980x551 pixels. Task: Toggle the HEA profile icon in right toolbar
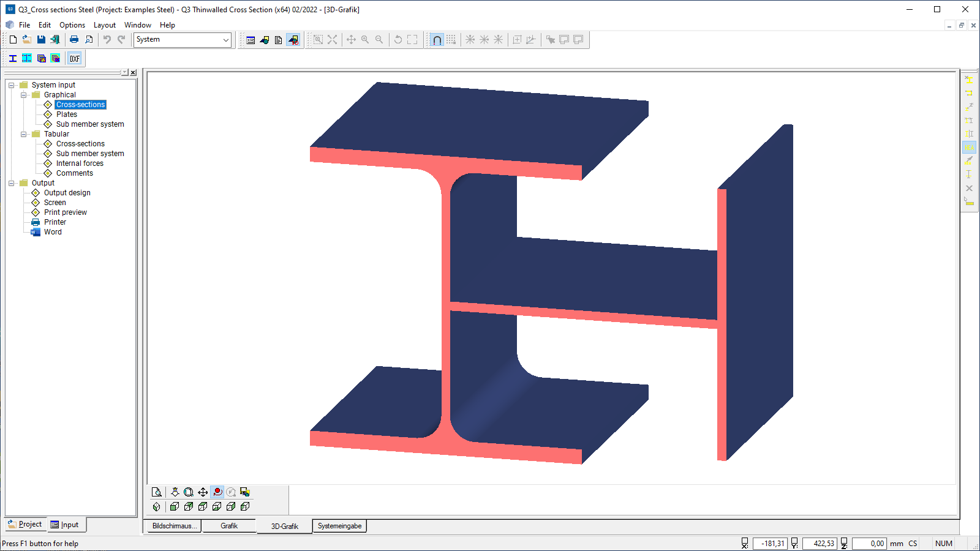click(x=969, y=148)
